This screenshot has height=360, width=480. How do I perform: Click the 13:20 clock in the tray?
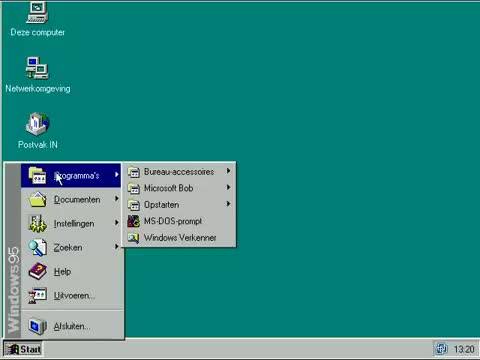[464, 349]
